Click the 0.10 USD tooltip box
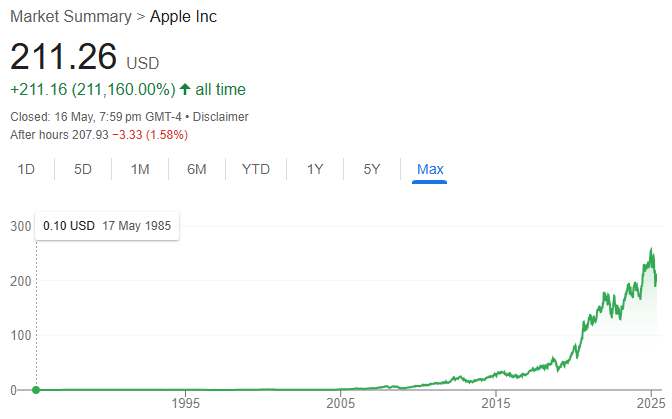 (x=107, y=226)
